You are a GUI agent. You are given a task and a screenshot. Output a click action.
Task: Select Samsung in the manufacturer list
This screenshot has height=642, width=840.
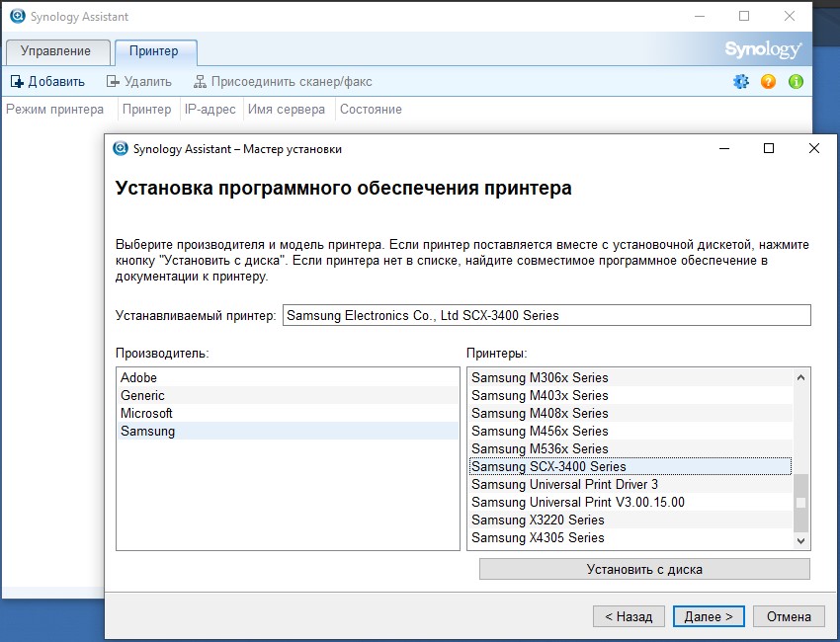pyautogui.click(x=288, y=431)
